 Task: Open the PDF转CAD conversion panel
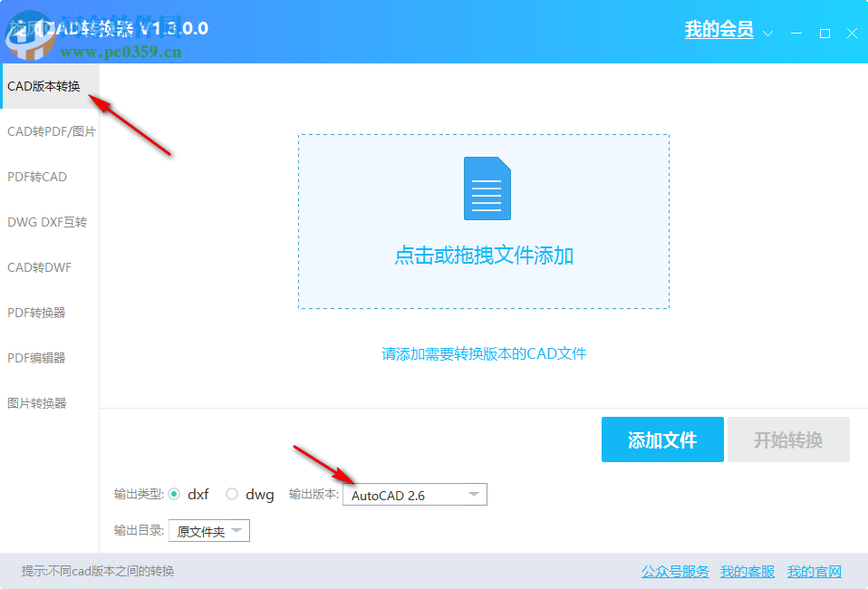(36, 177)
